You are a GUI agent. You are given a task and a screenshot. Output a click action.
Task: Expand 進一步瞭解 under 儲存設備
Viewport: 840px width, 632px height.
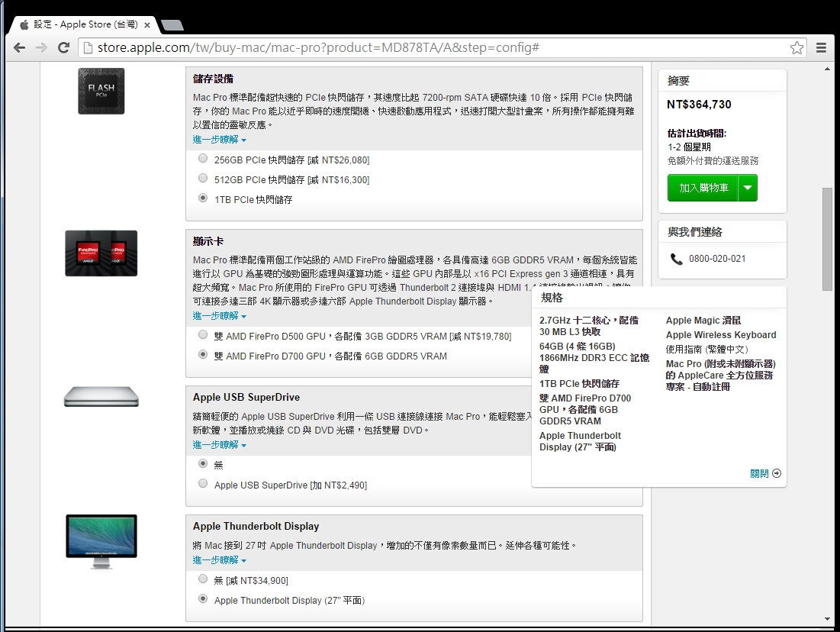[x=220, y=140]
